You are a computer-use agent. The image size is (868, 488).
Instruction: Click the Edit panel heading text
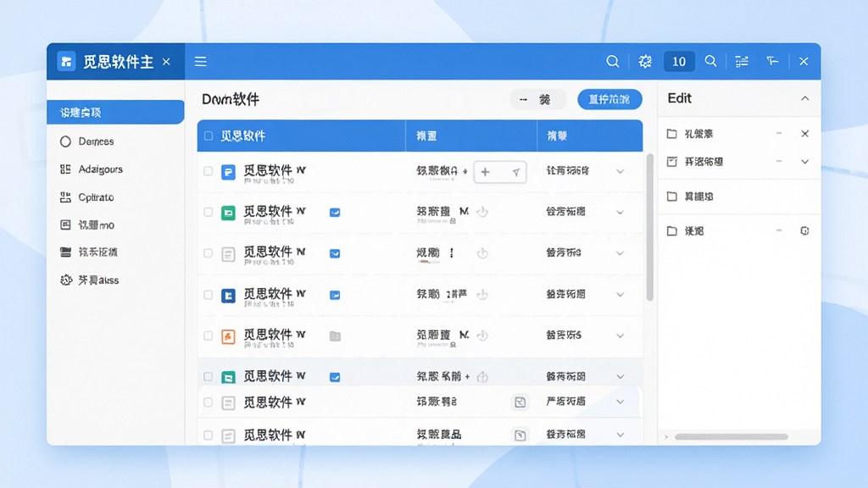point(679,98)
